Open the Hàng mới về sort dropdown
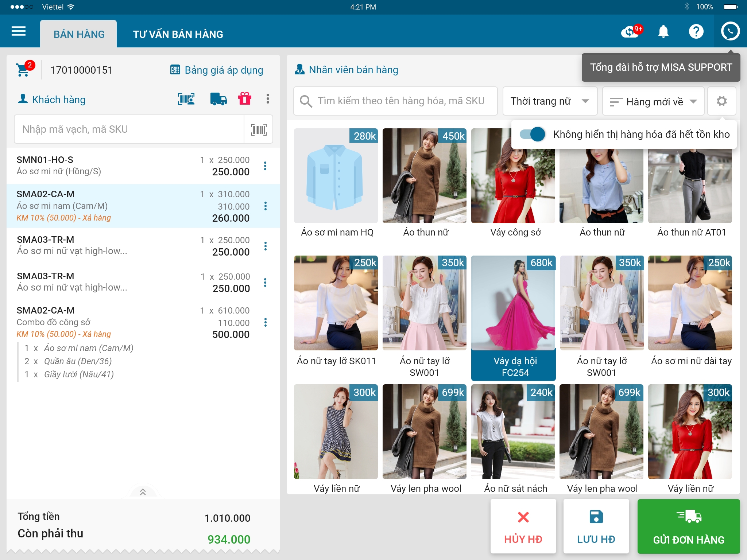Image resolution: width=747 pixels, height=560 pixels. (x=653, y=102)
